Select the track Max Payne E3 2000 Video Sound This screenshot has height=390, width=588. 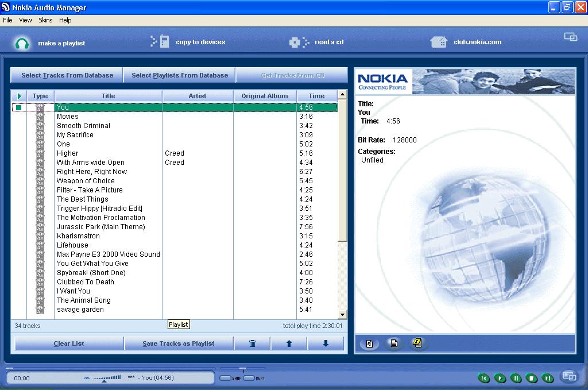(x=109, y=254)
